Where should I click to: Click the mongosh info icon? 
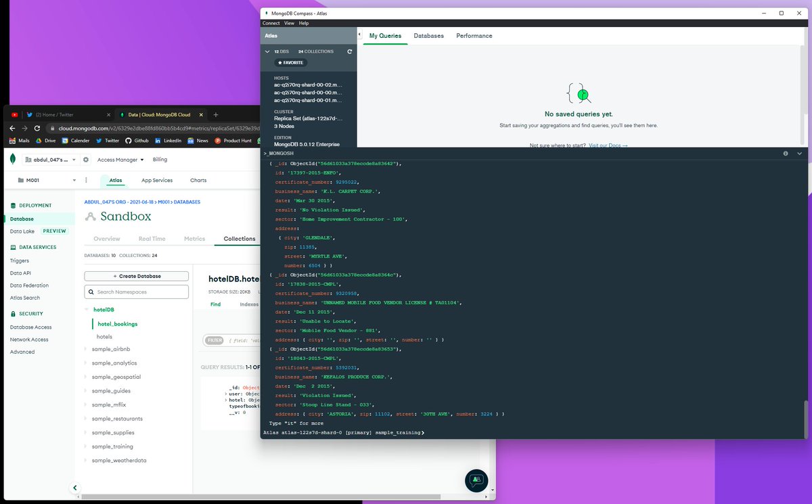(786, 154)
